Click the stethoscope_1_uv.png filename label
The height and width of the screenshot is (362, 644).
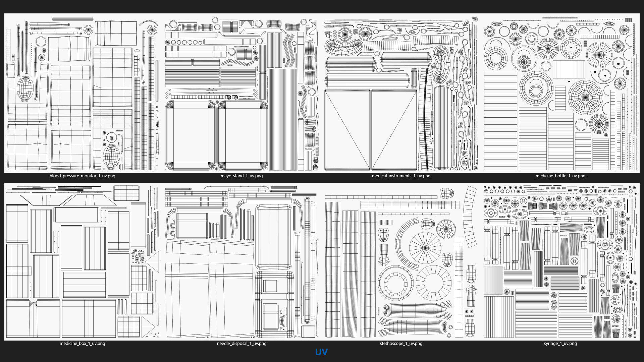click(x=401, y=344)
